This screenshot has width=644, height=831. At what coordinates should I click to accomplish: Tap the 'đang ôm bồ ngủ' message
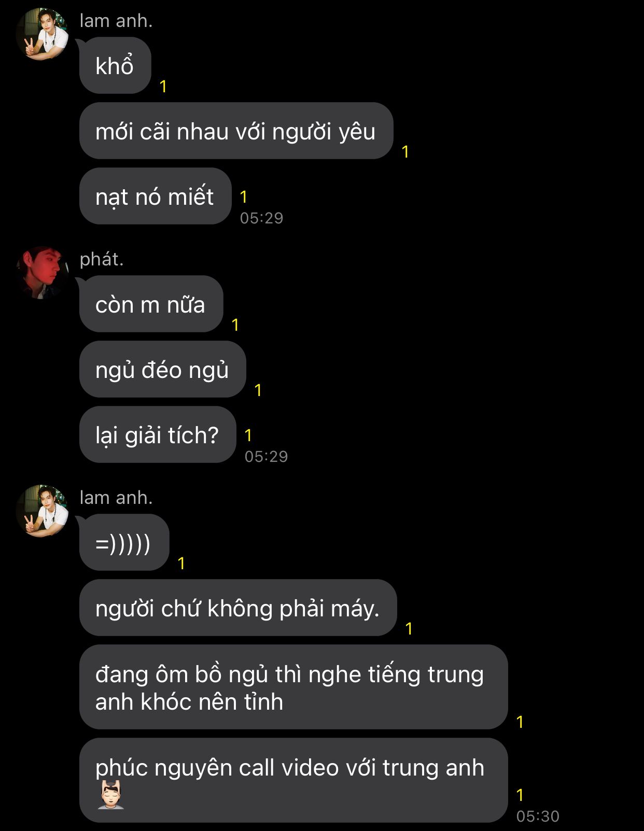[293, 687]
